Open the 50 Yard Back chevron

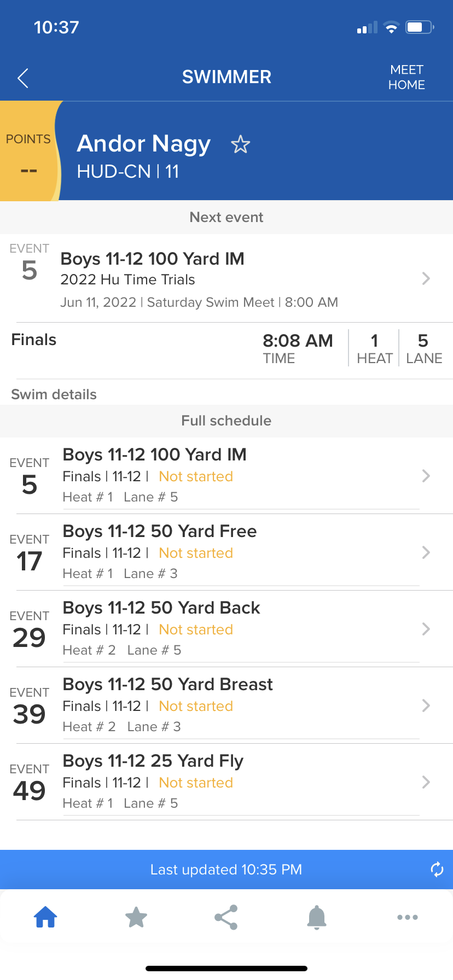426,629
